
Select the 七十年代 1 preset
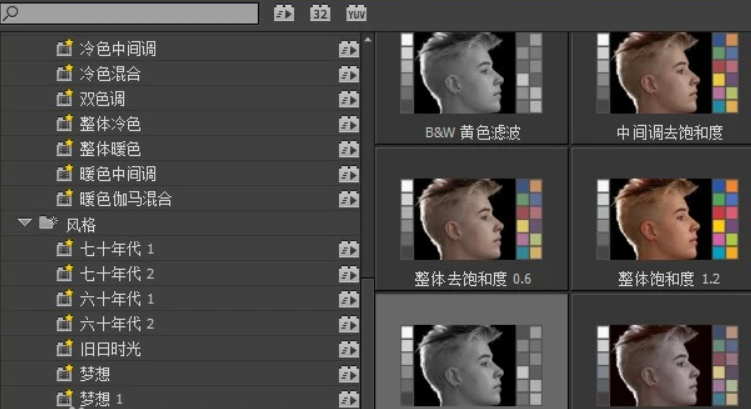tap(116, 249)
